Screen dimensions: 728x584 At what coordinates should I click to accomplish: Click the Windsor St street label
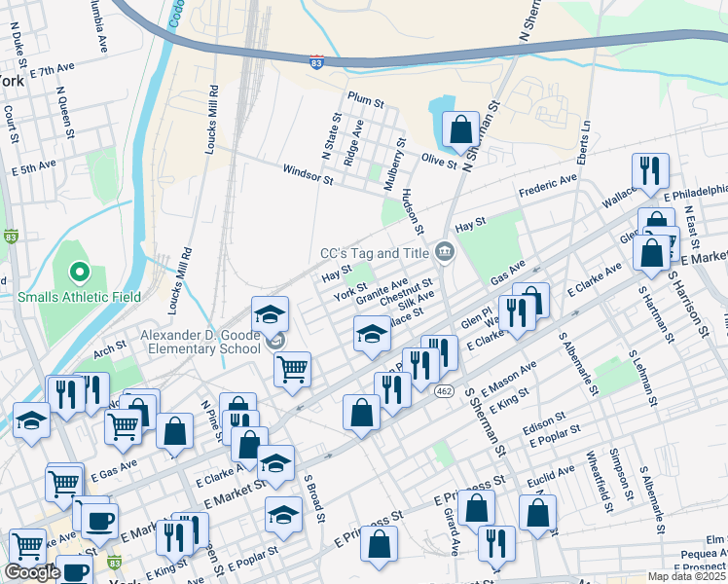tap(309, 175)
